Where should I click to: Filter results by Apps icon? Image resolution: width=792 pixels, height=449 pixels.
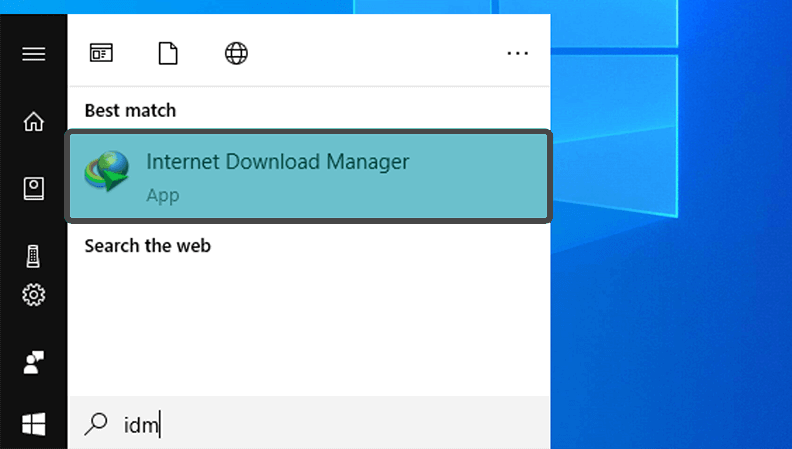pos(101,53)
